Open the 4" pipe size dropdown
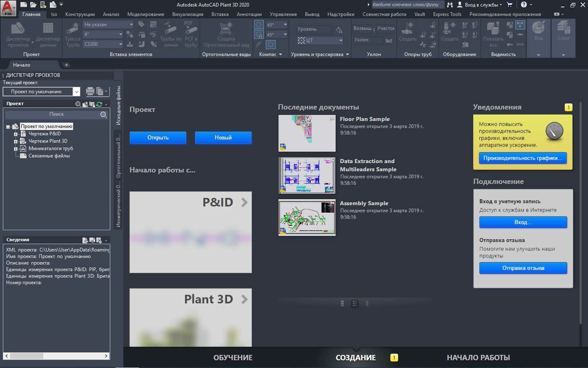 pos(103,34)
